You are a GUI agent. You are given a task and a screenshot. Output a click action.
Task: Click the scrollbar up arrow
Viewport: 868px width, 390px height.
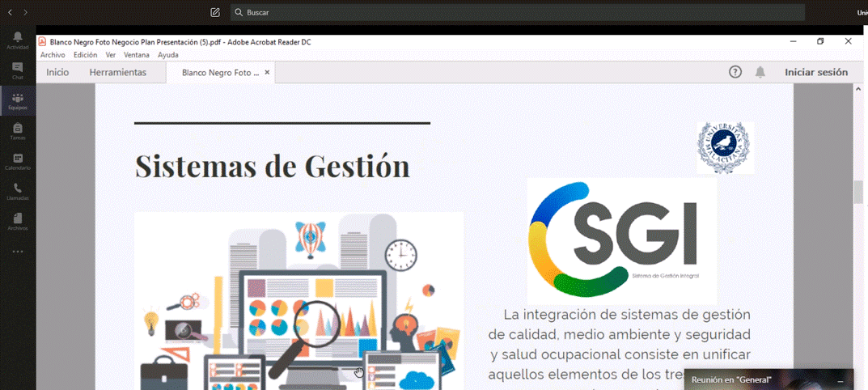(x=858, y=89)
